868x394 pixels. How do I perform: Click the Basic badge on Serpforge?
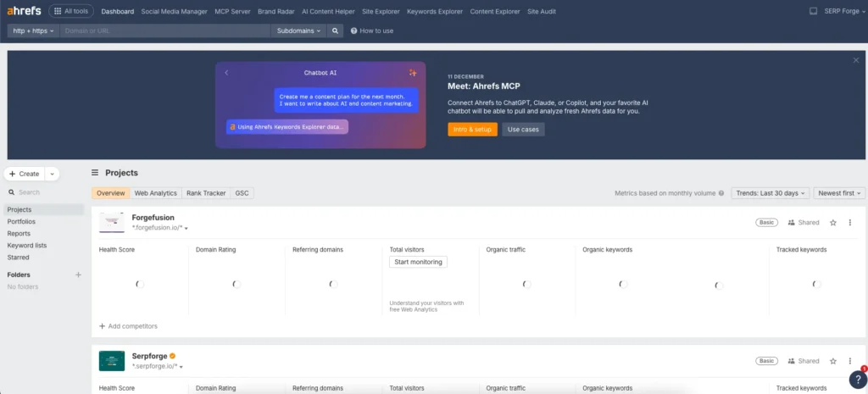click(766, 361)
